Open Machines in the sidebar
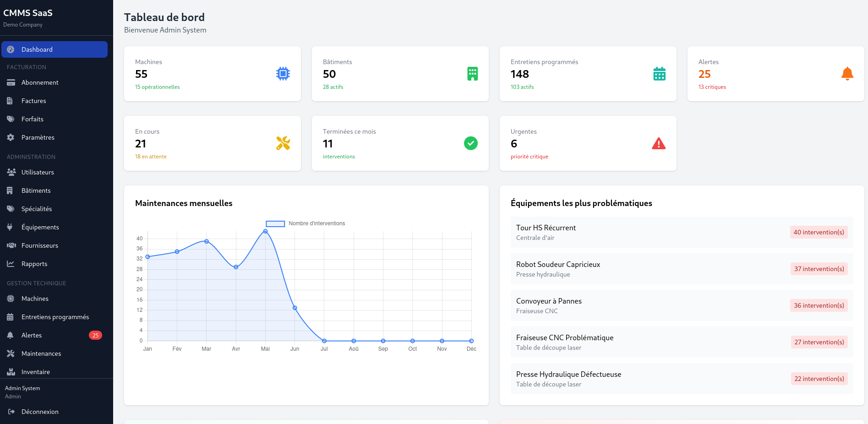The height and width of the screenshot is (424, 868). pyautogui.click(x=55, y=299)
